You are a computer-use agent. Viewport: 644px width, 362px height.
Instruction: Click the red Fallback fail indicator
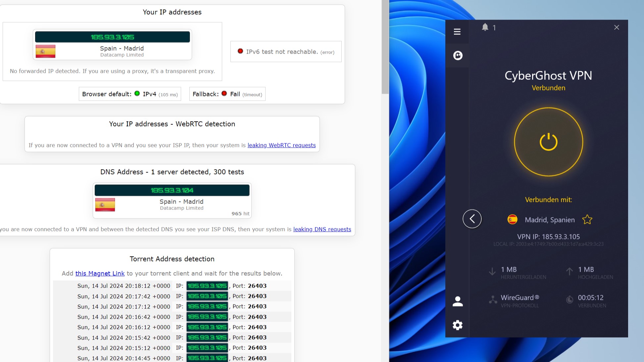(224, 94)
